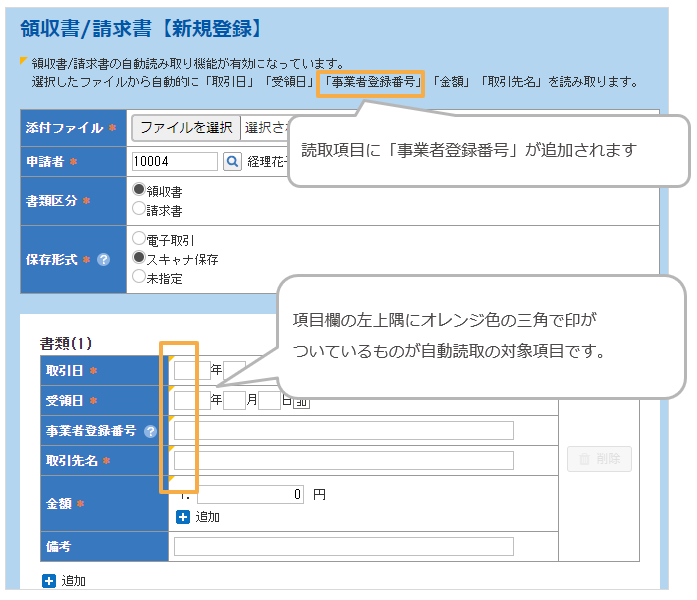
Task: Click the 金額 amount field
Action: click(x=251, y=494)
